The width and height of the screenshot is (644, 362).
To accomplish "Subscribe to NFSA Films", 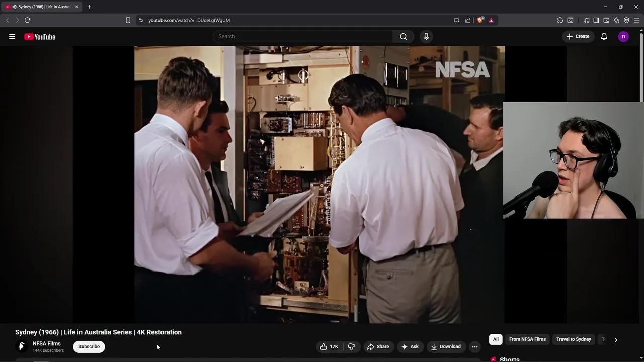I will pos(89,346).
